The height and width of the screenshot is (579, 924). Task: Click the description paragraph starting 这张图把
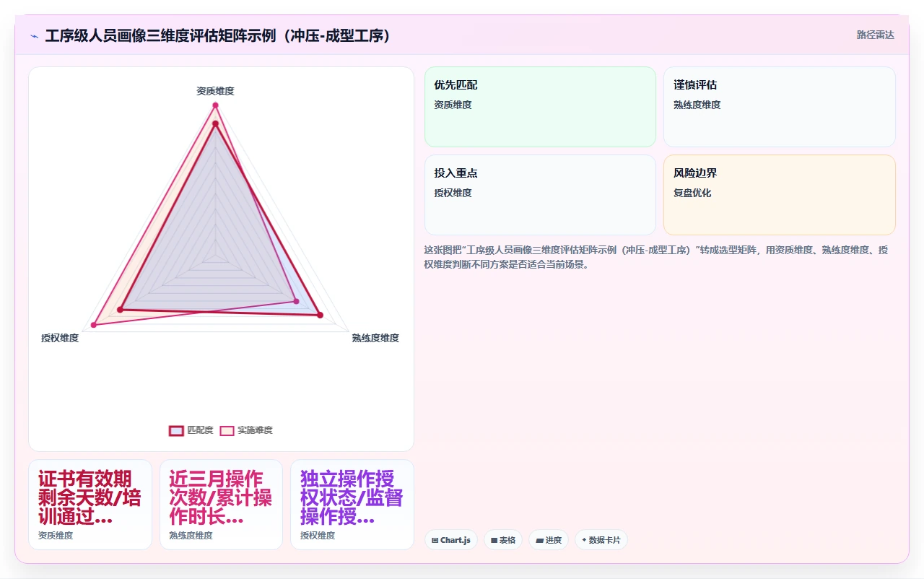point(656,257)
